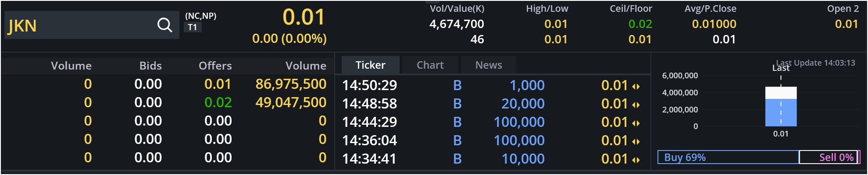
Task: Click the blue volume bar at 0.01
Action: (781, 112)
